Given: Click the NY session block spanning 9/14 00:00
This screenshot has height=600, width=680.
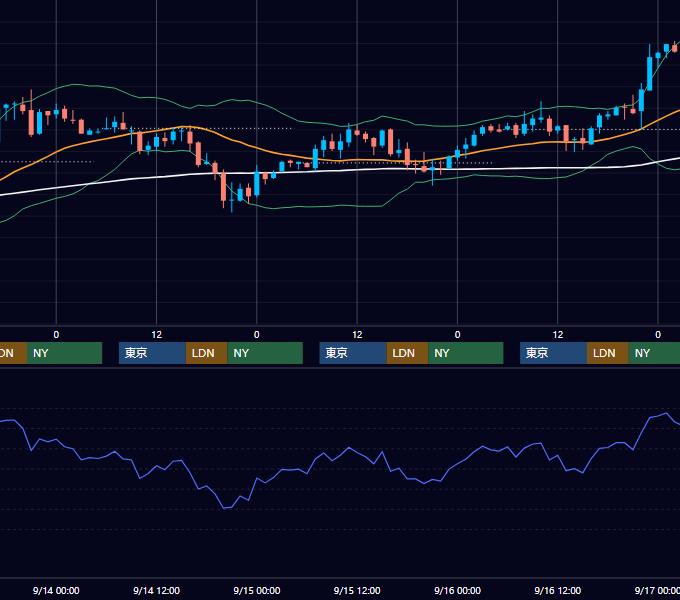Looking at the screenshot, I should (x=65, y=353).
